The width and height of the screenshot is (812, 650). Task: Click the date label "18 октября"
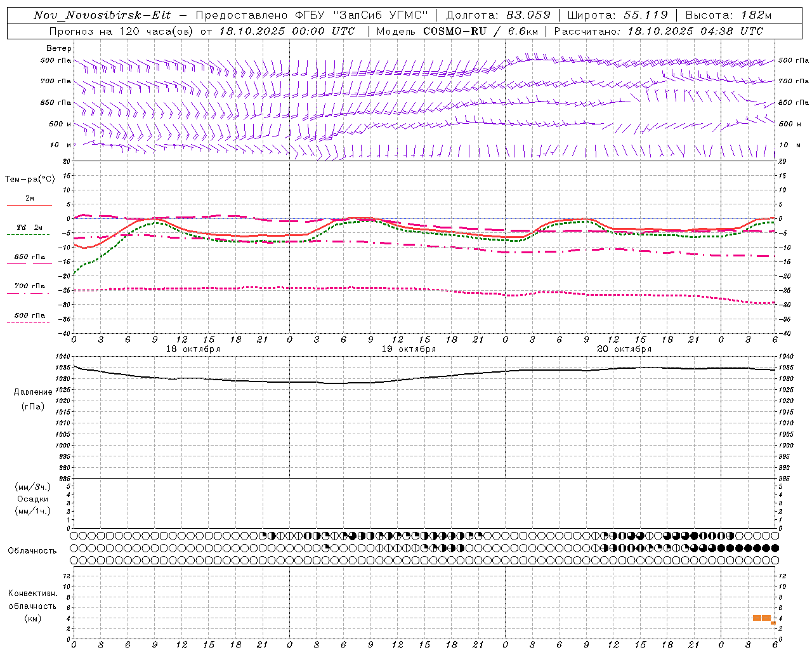[x=193, y=349]
